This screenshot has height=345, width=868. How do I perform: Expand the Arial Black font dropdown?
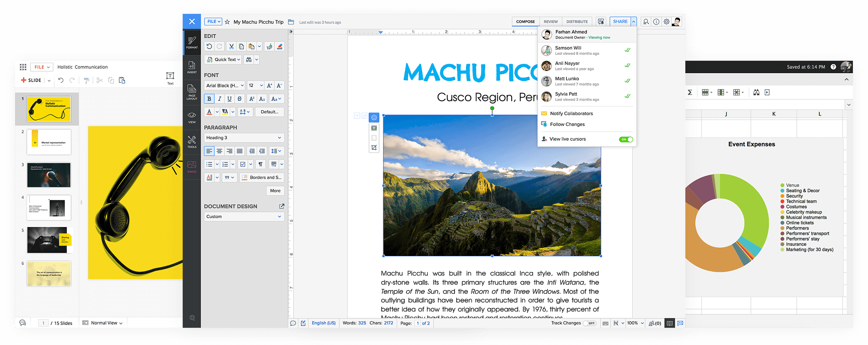pyautogui.click(x=225, y=85)
